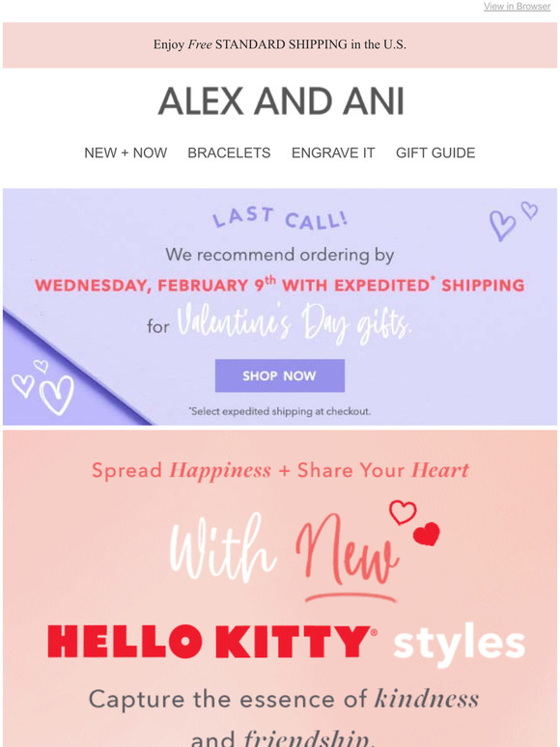Open the GIFT GUIDE page
The height and width of the screenshot is (747, 560).
(x=435, y=152)
